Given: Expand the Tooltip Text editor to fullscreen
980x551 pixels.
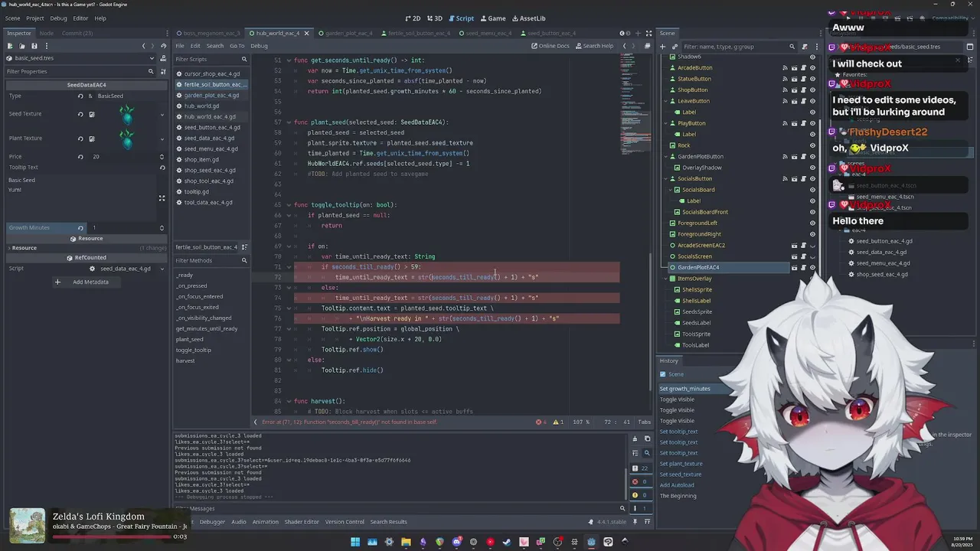Looking at the screenshot, I should (x=162, y=198).
